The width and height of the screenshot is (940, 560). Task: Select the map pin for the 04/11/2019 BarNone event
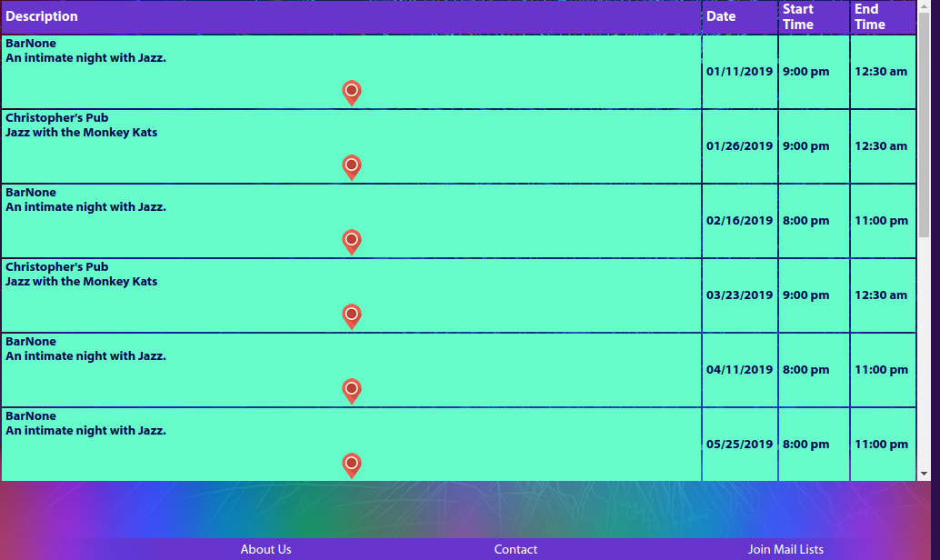pos(352,390)
